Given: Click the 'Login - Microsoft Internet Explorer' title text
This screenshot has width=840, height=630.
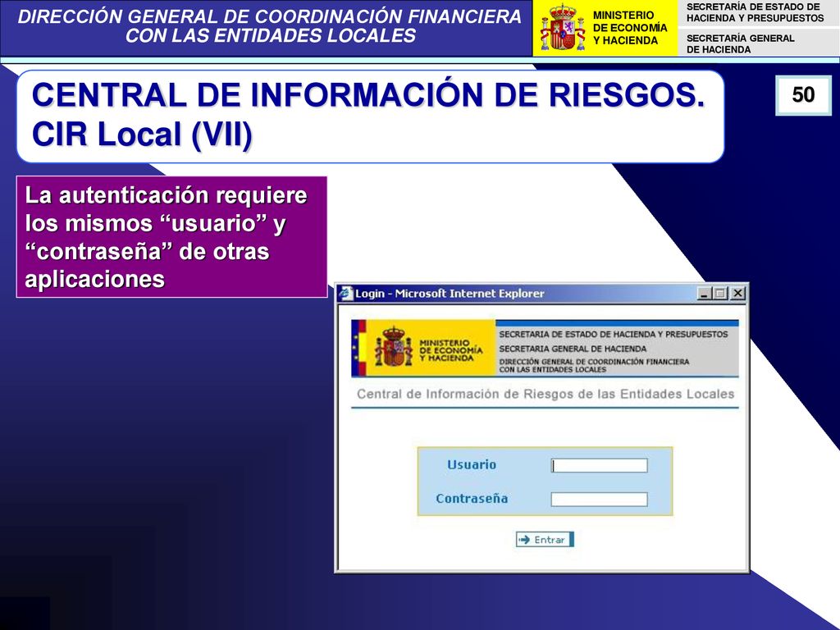Looking at the screenshot, I should [x=450, y=293].
